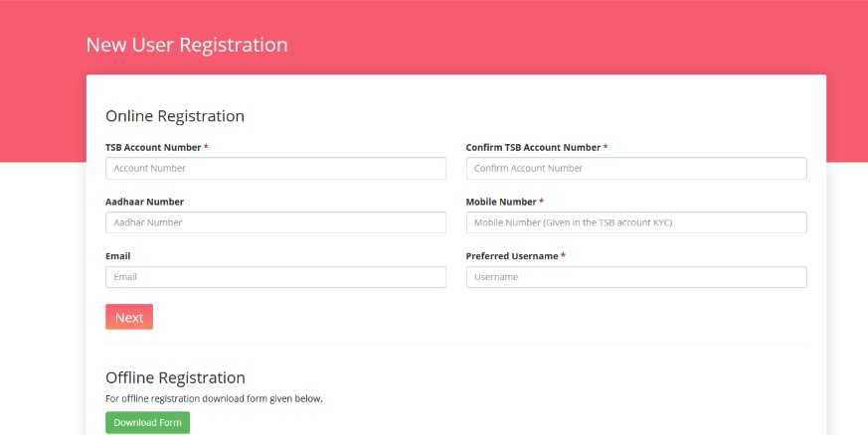Click the 'TSB Account Number' field label
The width and height of the screenshot is (868, 435).
[153, 147]
